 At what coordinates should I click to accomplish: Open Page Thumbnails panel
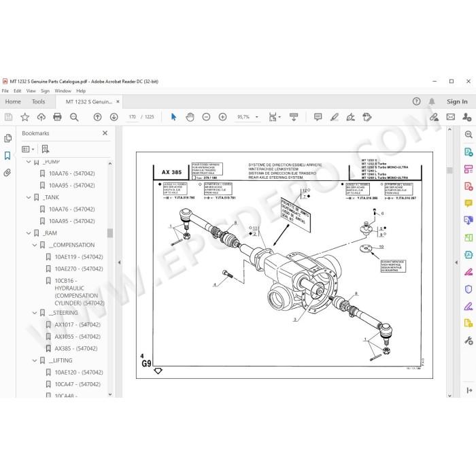8,138
